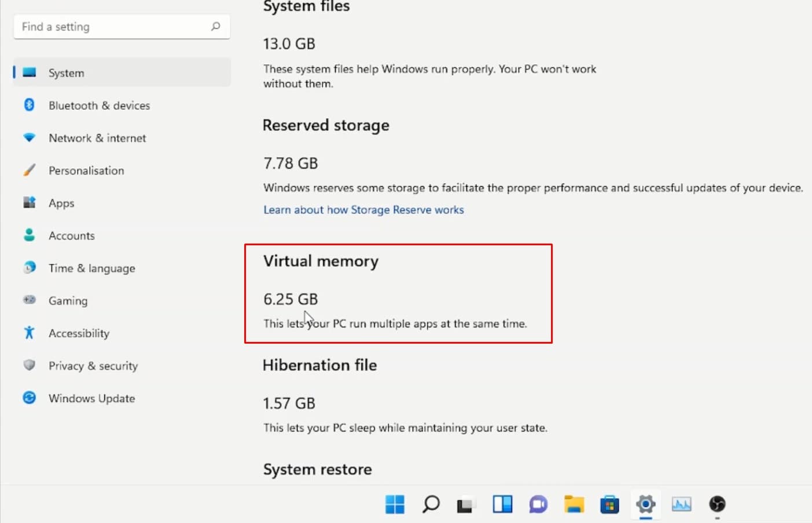This screenshot has width=812, height=523.
Task: Open the Personalisation paintbrush icon
Action: point(30,170)
